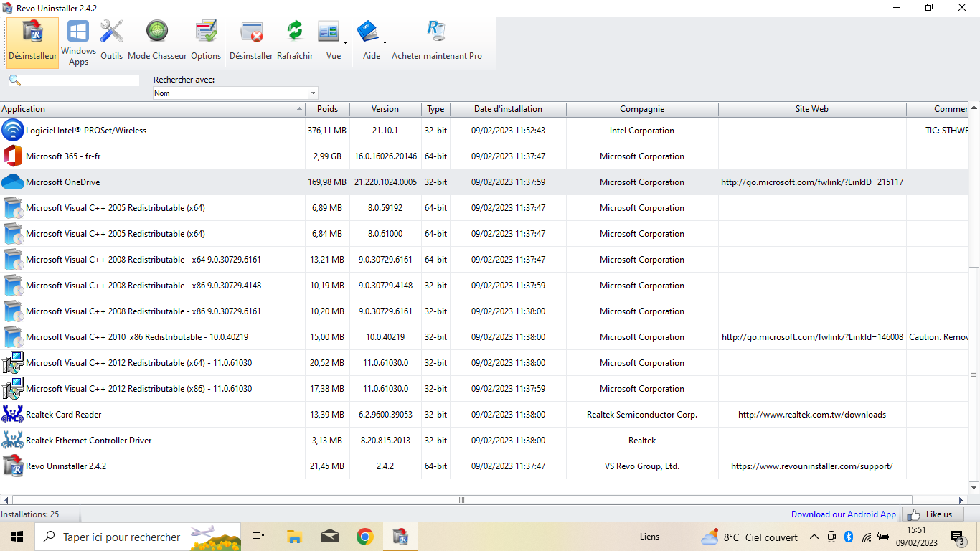This screenshot has width=980, height=551.
Task: Click the Like us button
Action: [933, 514]
